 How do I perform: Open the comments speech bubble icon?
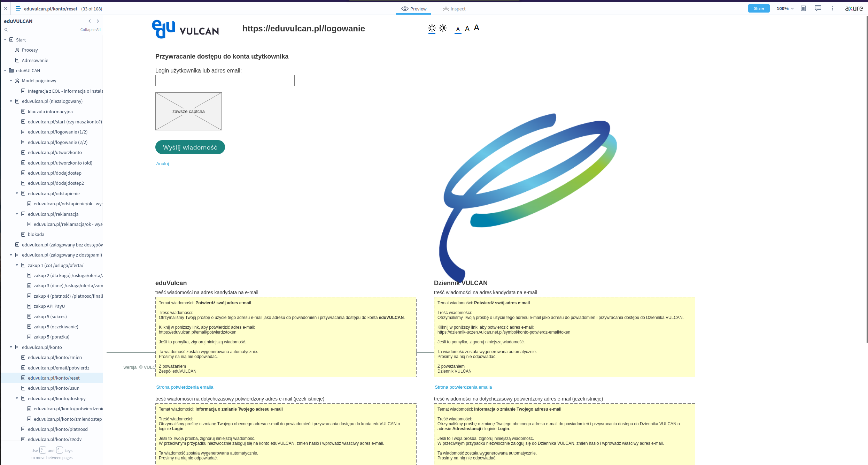818,8
